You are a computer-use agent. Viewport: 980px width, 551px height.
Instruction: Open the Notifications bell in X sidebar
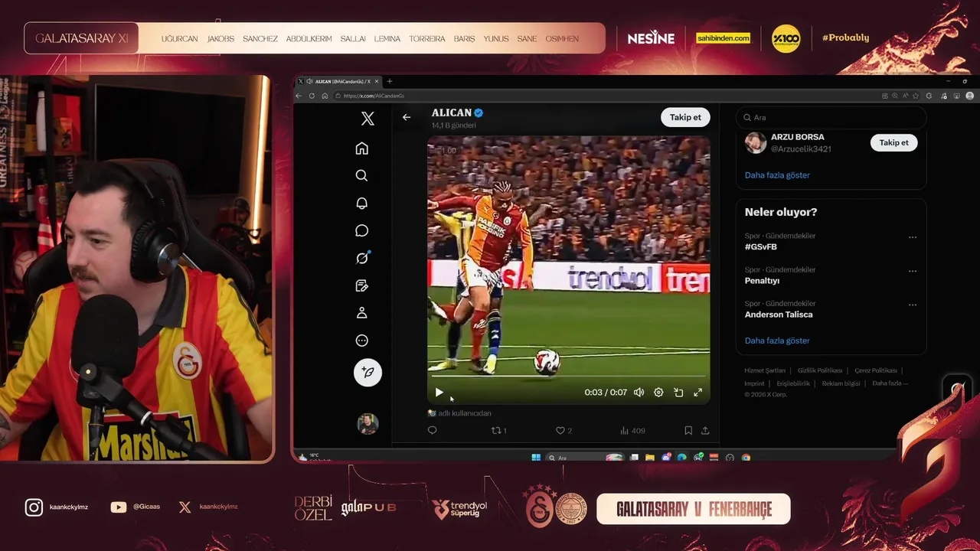[362, 203]
